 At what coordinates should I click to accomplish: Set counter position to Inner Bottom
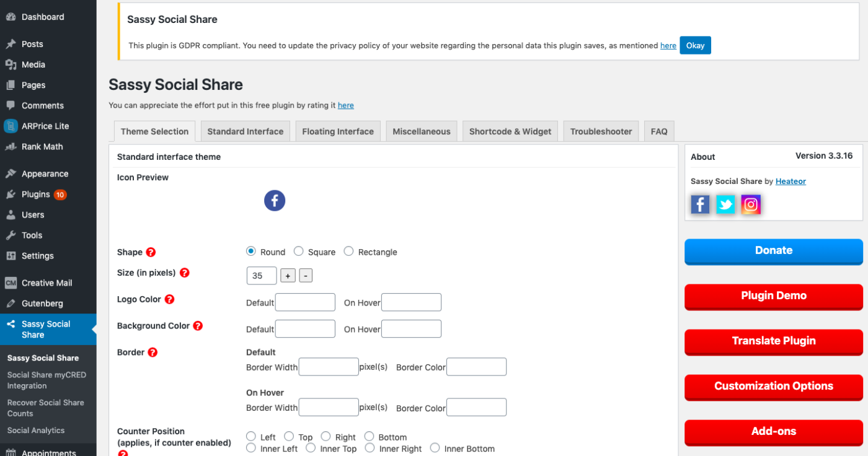point(435,448)
